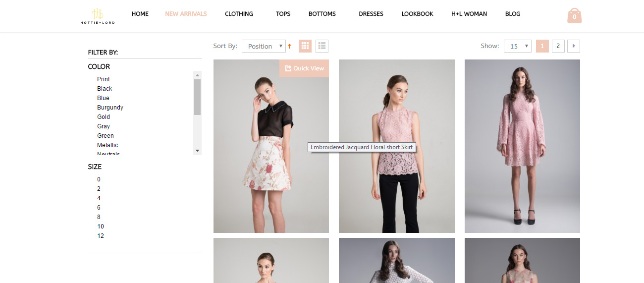Select page 1 in pagination
This screenshot has height=283, width=644.
[x=542, y=46]
